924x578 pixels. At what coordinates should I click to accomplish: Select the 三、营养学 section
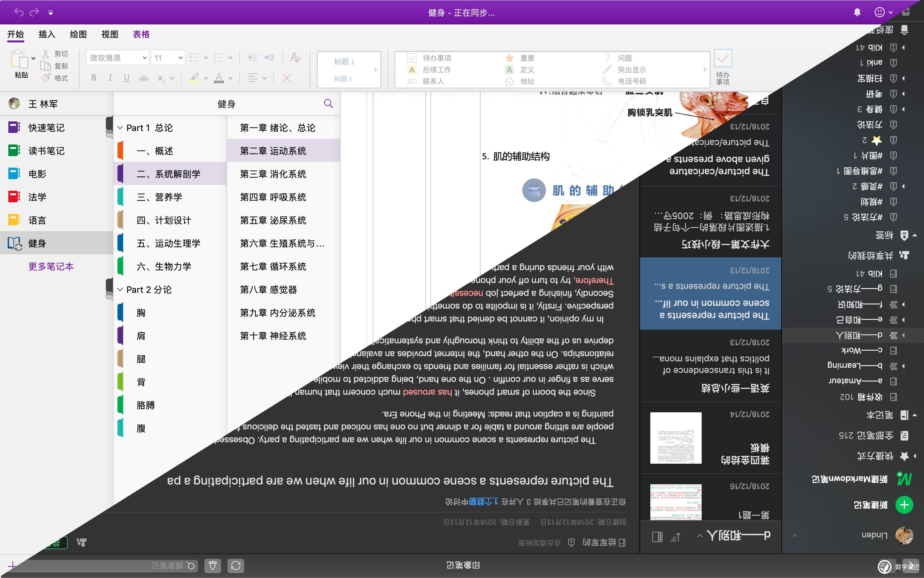click(x=170, y=197)
